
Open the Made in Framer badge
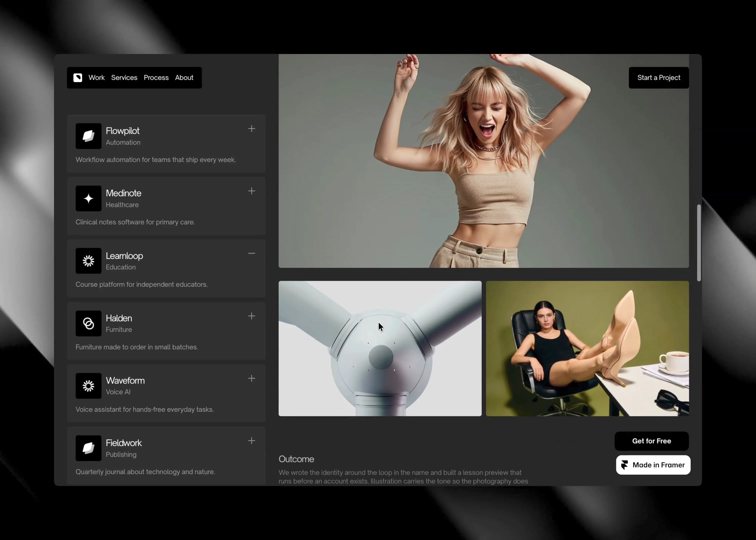click(x=653, y=465)
